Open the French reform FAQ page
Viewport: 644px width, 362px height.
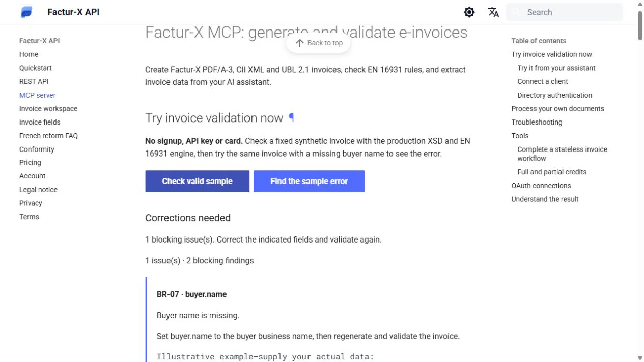coord(48,136)
